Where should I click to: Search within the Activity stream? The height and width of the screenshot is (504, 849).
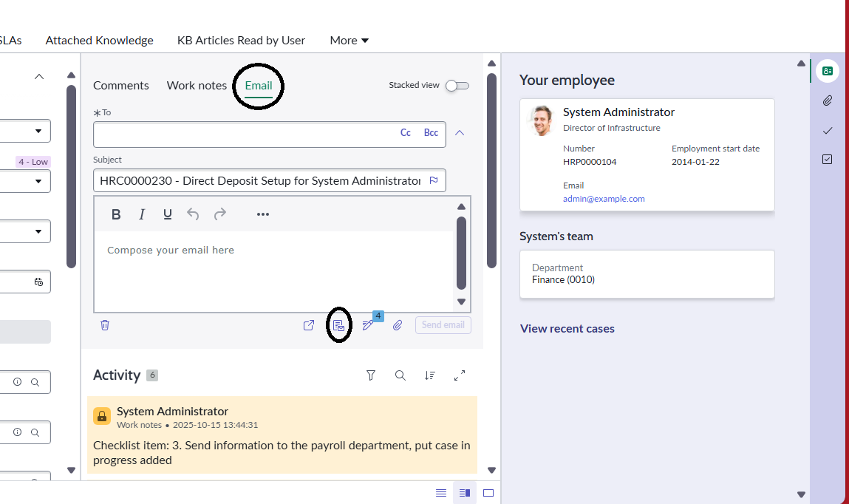400,375
